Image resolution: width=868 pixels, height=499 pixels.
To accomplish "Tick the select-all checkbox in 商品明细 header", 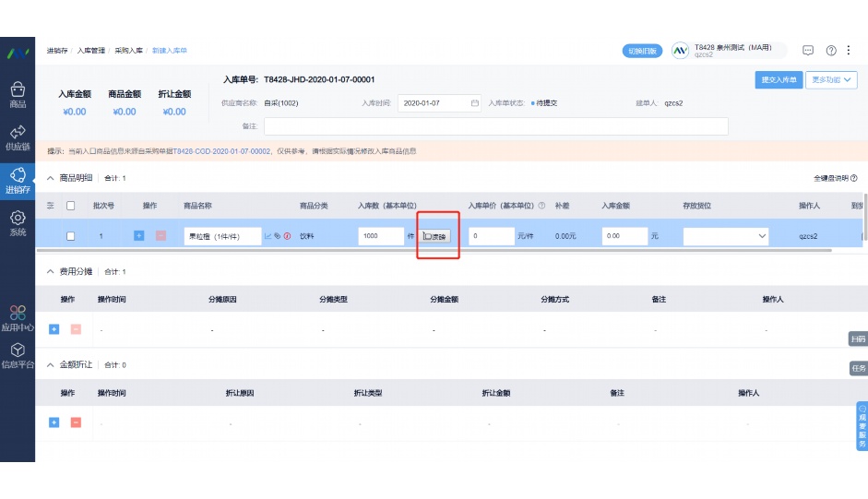I will click(x=70, y=206).
